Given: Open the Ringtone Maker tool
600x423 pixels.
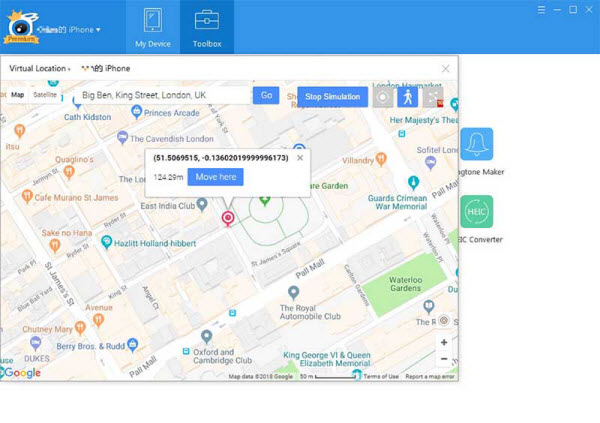Looking at the screenshot, I should pyautogui.click(x=477, y=144).
